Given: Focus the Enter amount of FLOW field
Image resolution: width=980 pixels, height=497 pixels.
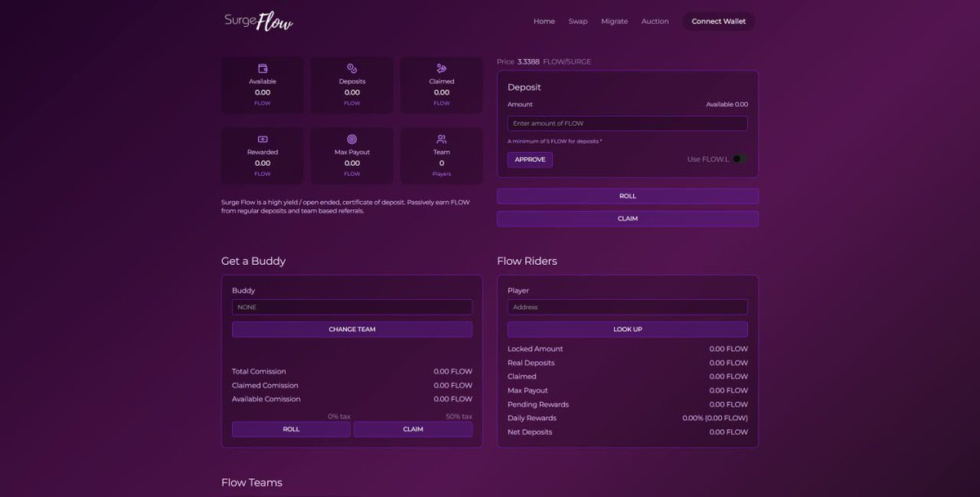Looking at the screenshot, I should click(627, 123).
